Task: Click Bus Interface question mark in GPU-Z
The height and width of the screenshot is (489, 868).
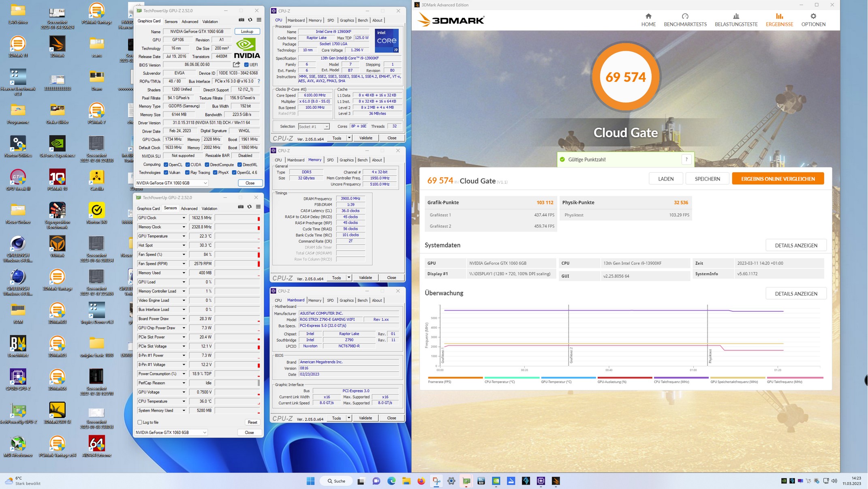Action: tap(259, 81)
